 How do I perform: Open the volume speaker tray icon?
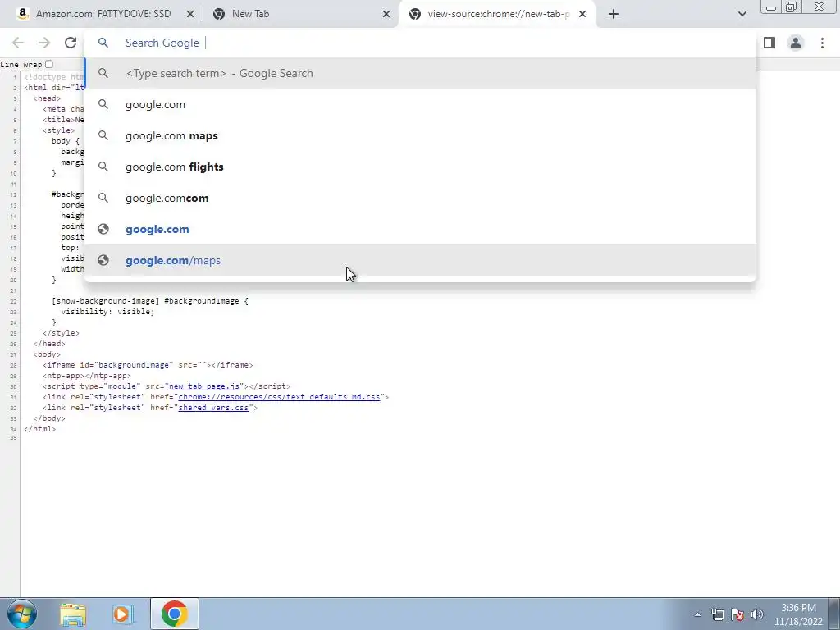(757, 614)
